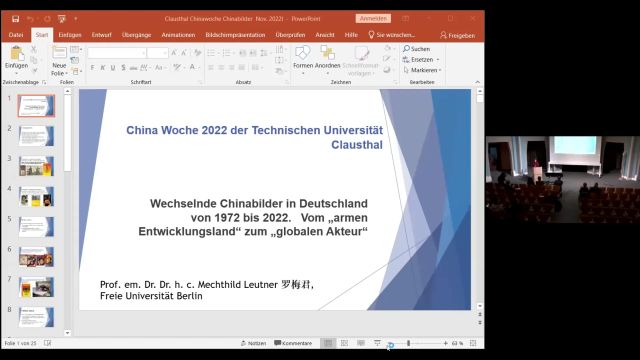Collapse the ribbon with the chevron

478,82
